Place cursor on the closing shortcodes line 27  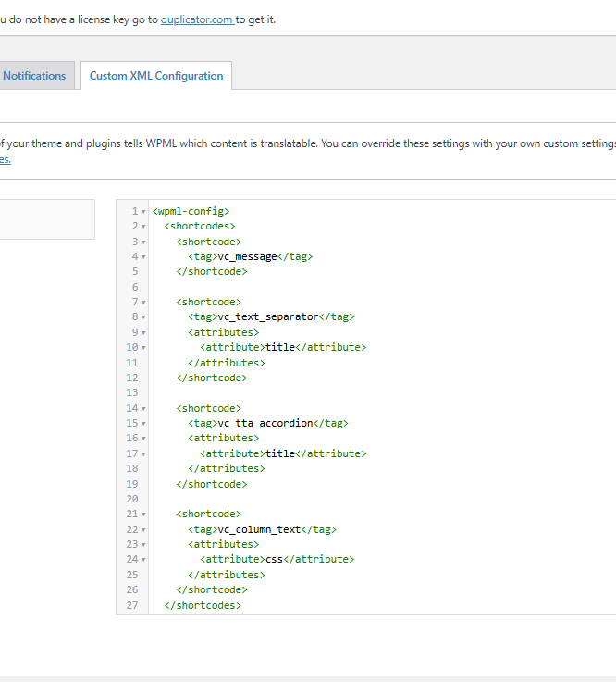[x=203, y=605]
